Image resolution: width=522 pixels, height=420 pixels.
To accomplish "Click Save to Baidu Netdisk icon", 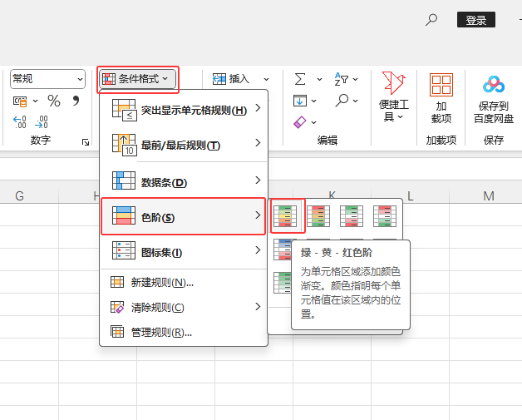I will coord(494,99).
